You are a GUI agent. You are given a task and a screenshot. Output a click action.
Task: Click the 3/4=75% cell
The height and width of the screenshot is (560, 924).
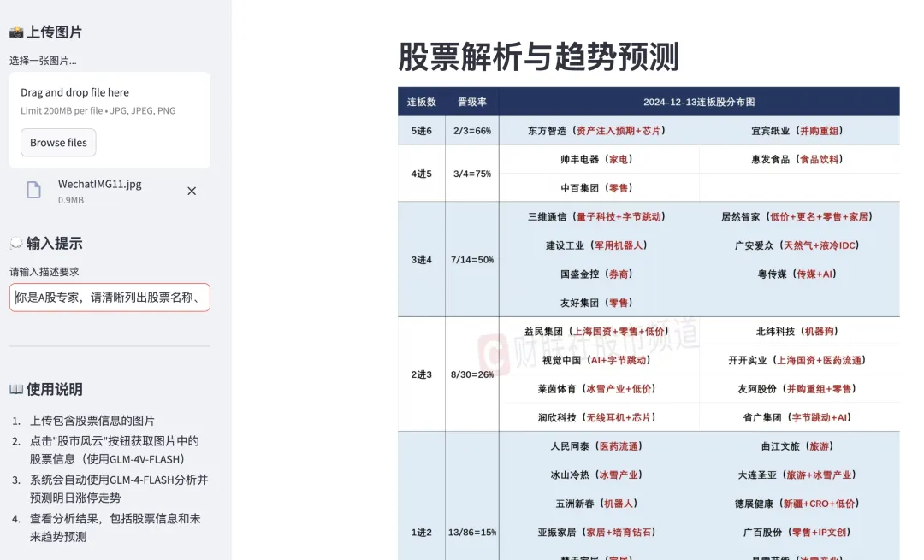pos(472,174)
